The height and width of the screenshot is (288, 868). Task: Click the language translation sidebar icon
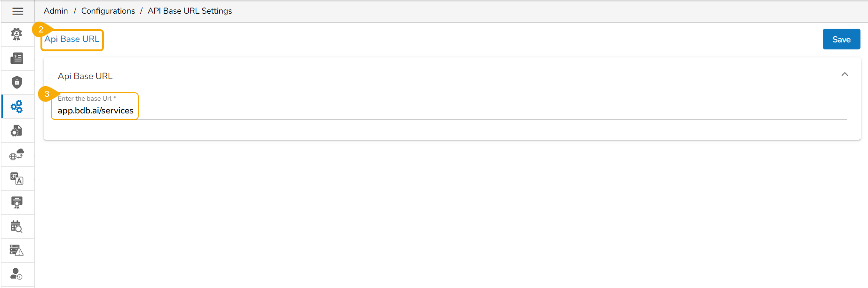click(16, 179)
